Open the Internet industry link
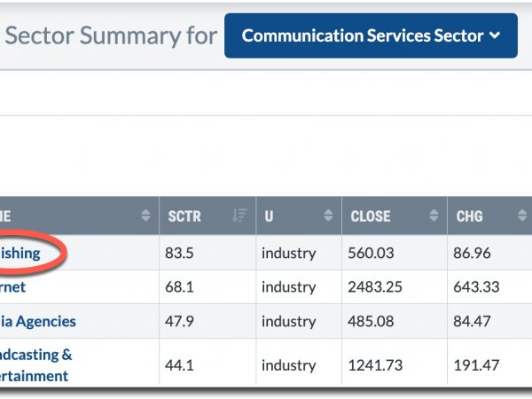This screenshot has height=399, width=532. (12, 287)
